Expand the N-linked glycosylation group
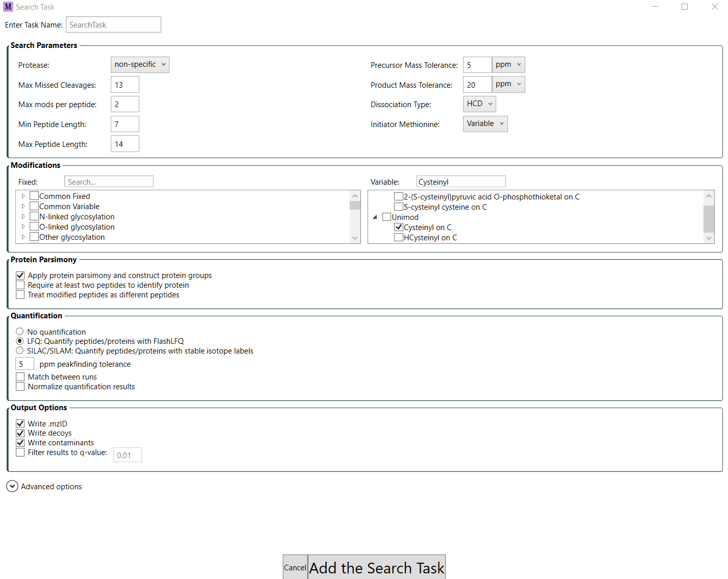This screenshot has height=579, width=728. click(23, 216)
